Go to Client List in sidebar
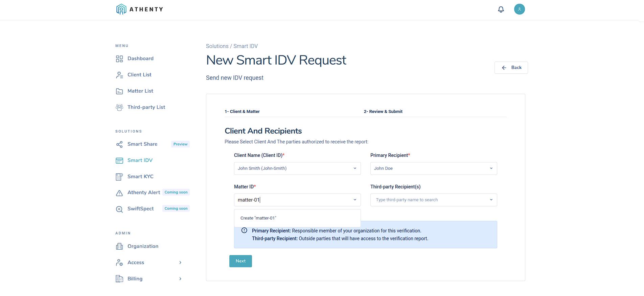The height and width of the screenshot is (296, 644). [139, 75]
